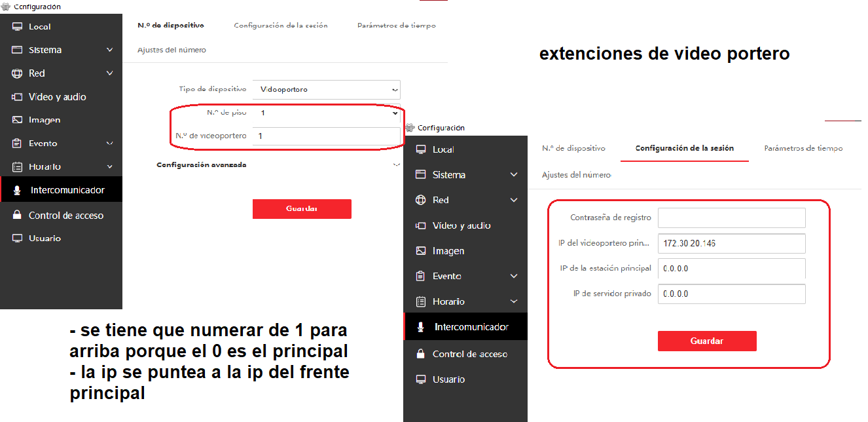Click the Local monitor icon in the left sidebar

click(17, 27)
